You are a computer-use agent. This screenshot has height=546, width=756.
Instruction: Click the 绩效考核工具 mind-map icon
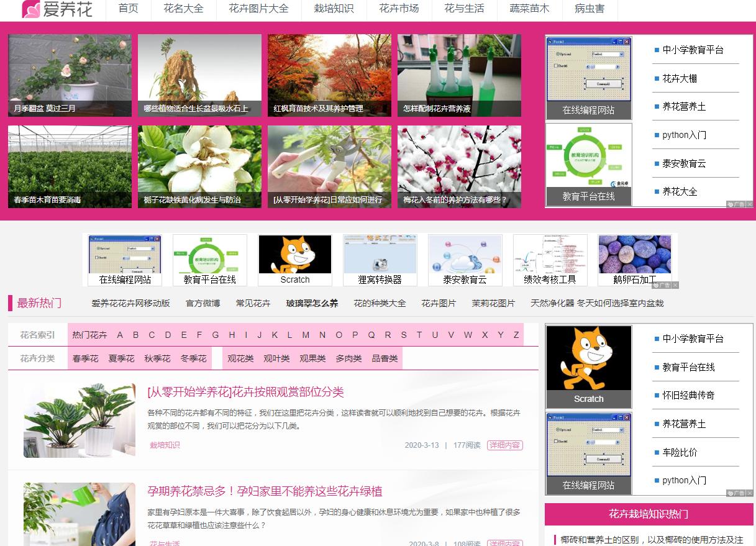point(550,253)
